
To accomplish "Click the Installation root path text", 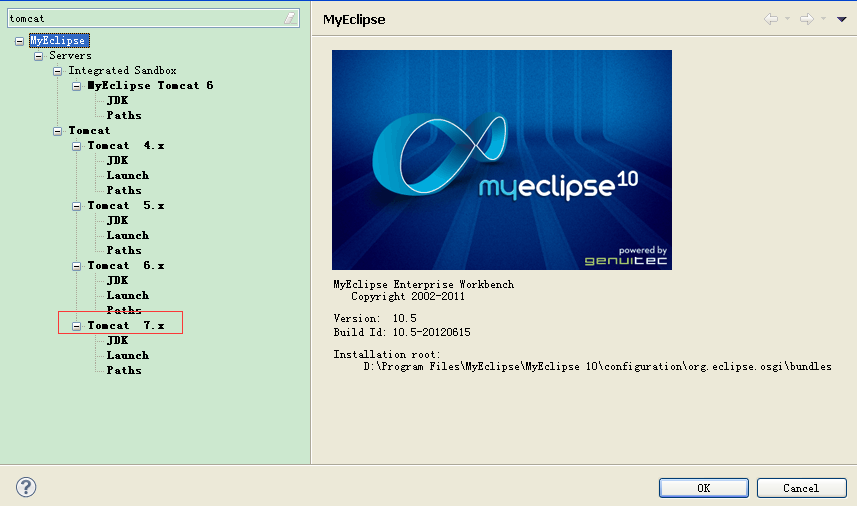I will (x=597, y=367).
